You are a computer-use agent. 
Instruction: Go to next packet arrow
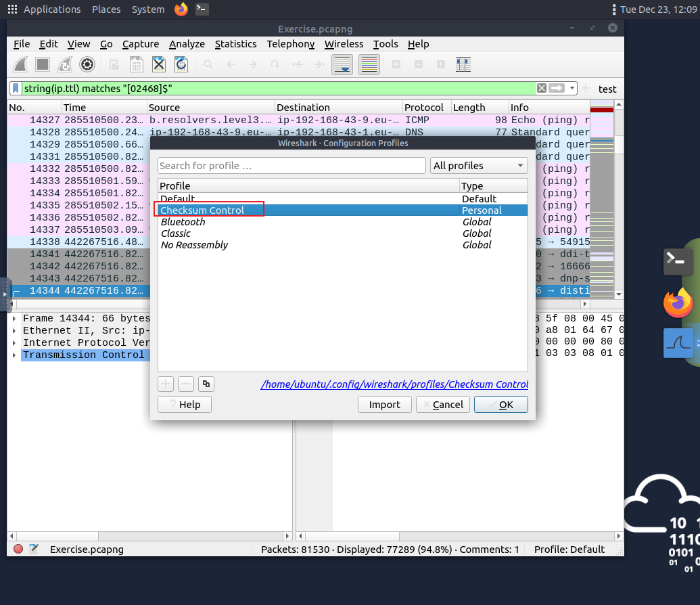[253, 64]
